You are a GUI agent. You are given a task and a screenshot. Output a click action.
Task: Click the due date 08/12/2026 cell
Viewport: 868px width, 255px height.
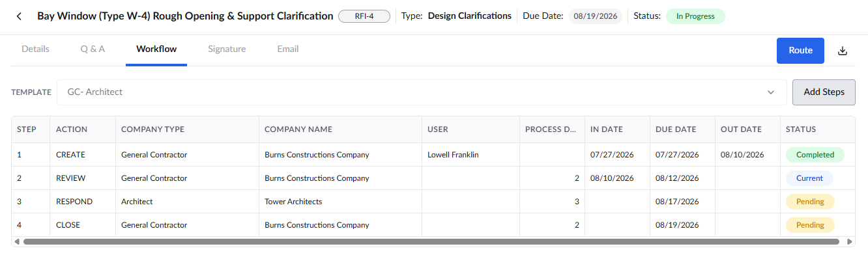pyautogui.click(x=682, y=178)
